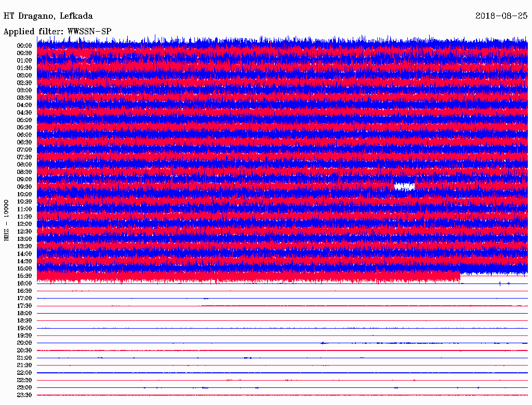Click the 15:00 time label
The width and height of the screenshot is (532, 405).
click(24, 268)
